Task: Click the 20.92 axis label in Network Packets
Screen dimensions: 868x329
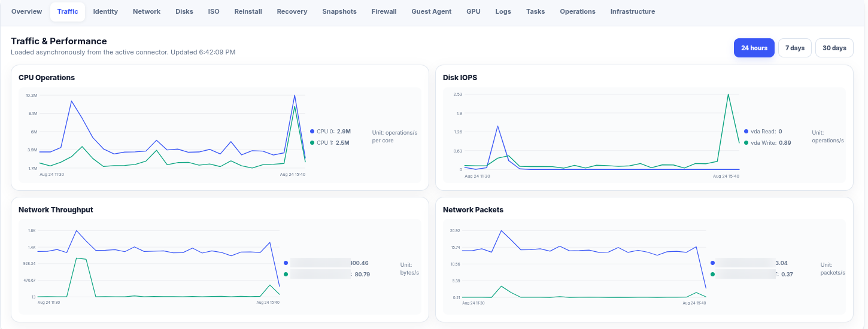Action: point(455,230)
